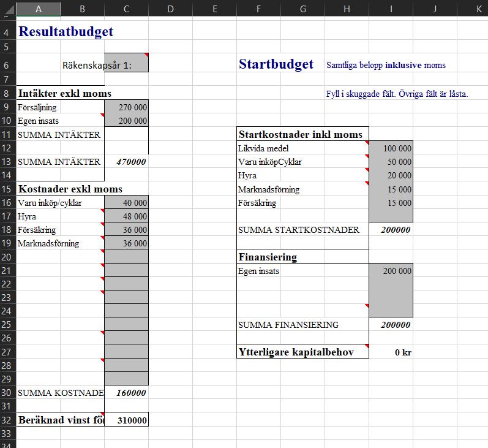This screenshot has width=488, height=448.
Task: Select the Försäljning amount 270 000
Action: coord(127,107)
